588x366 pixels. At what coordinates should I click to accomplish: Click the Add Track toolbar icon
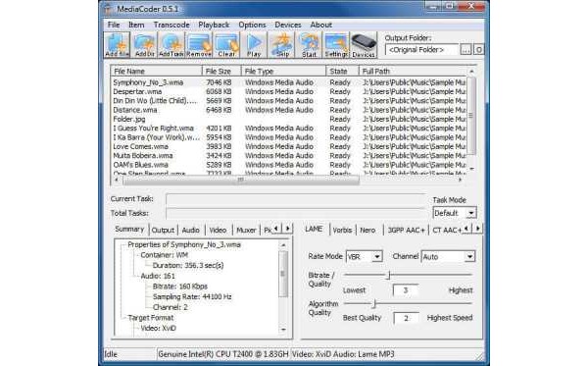(171, 45)
